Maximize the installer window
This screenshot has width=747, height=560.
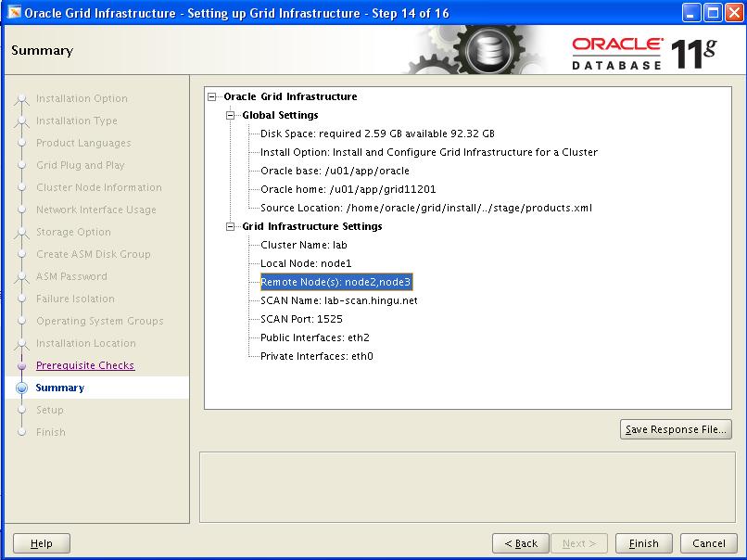713,13
